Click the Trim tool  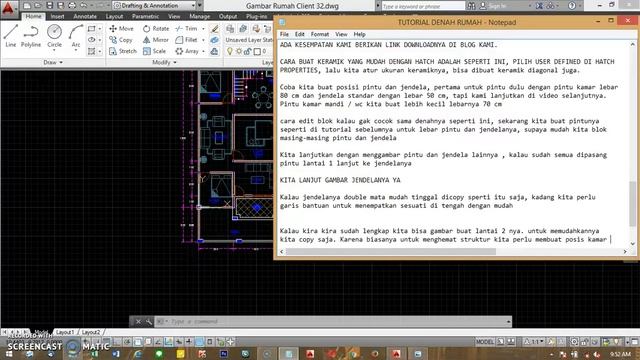187,29
